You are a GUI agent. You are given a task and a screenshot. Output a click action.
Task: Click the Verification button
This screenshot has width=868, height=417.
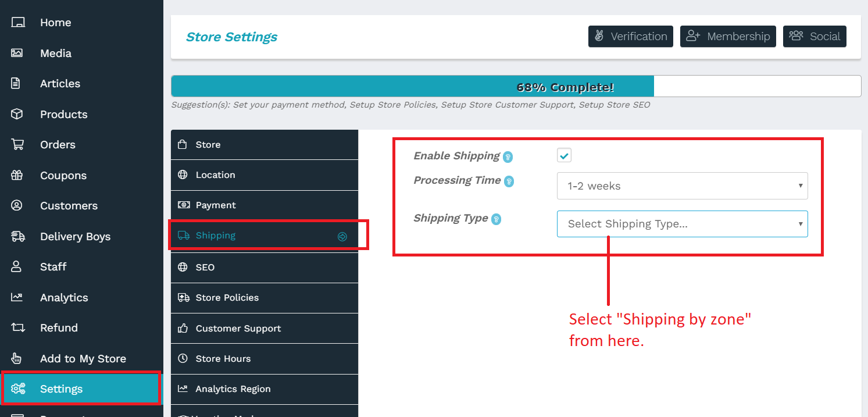coord(630,36)
